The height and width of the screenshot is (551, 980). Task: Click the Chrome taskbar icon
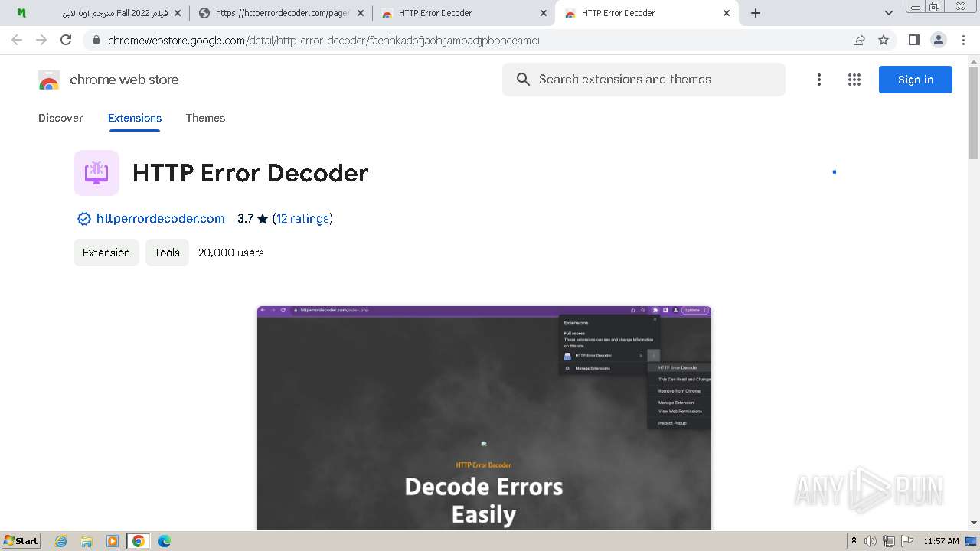[x=138, y=541]
